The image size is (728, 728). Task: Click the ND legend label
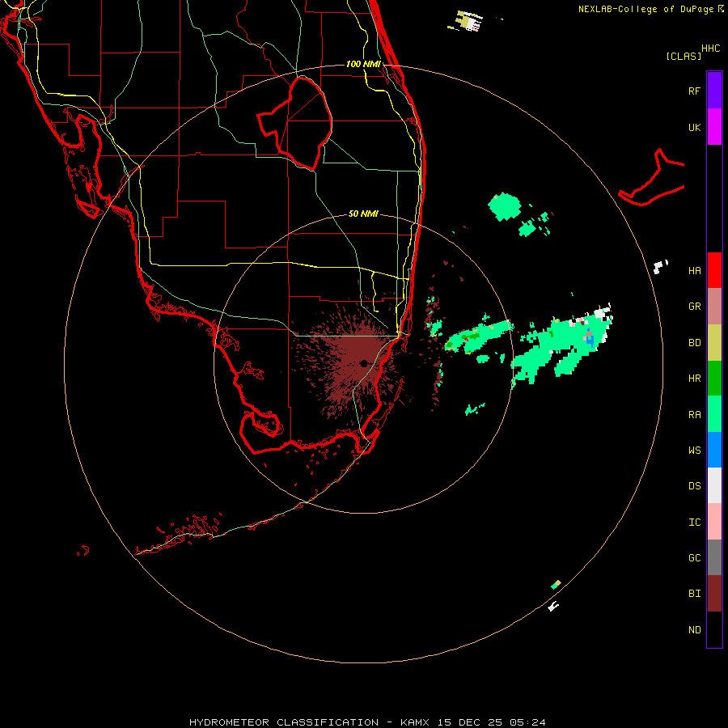[694, 630]
